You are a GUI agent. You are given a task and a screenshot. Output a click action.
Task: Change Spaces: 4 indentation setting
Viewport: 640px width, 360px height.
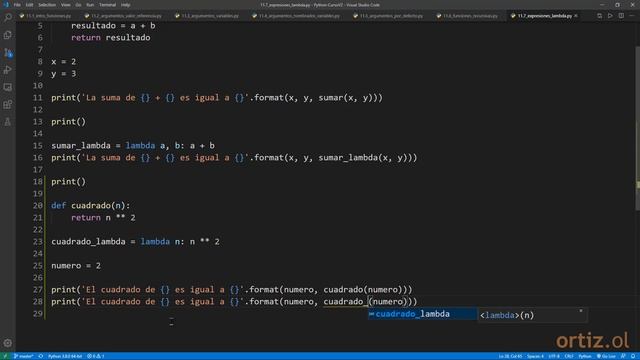[x=535, y=356]
